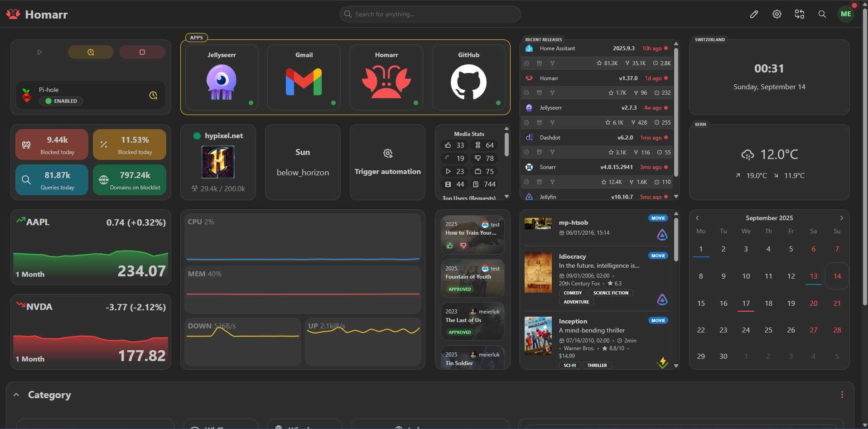Open the Category options three-dot menu
Image resolution: width=868 pixels, height=429 pixels.
pos(842,395)
